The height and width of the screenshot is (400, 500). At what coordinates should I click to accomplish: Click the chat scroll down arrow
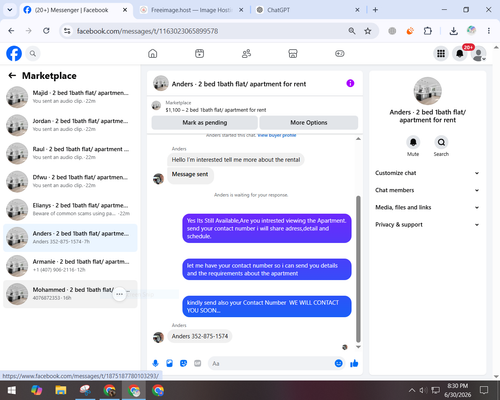coord(358,347)
